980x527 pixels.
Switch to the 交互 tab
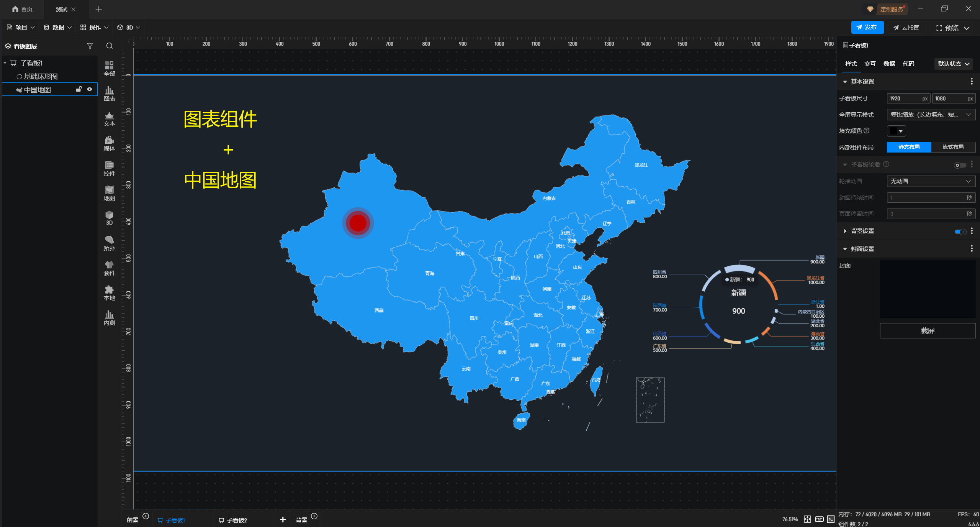tap(870, 64)
